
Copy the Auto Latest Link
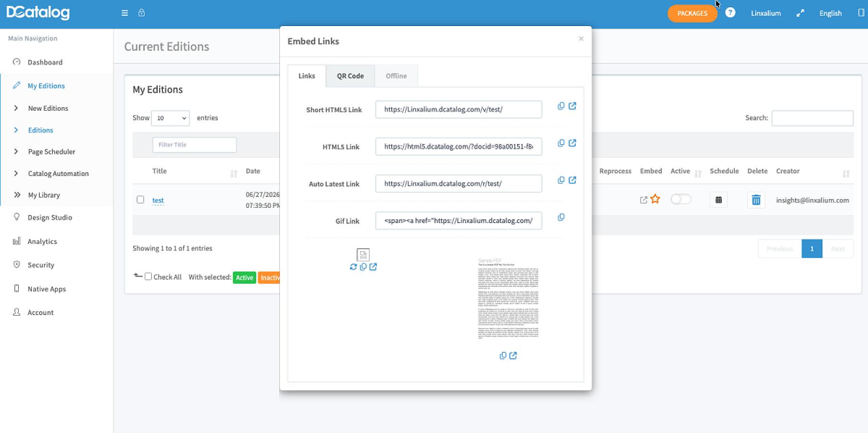point(561,180)
